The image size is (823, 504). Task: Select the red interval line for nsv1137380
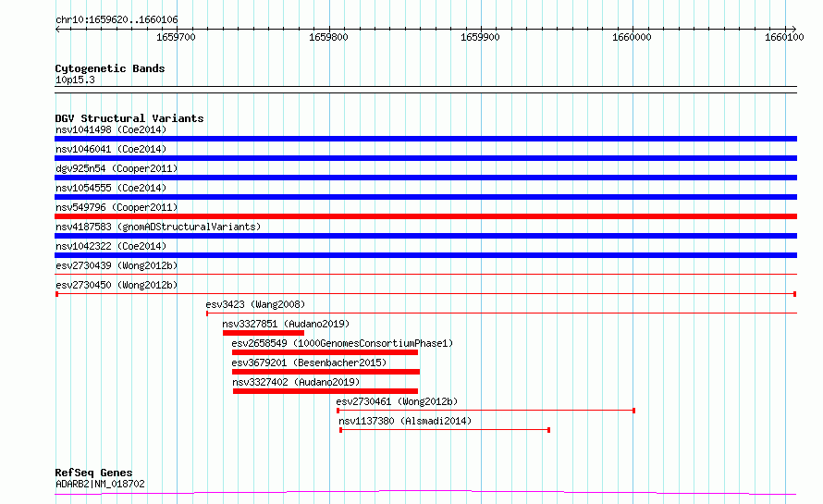tap(445, 430)
